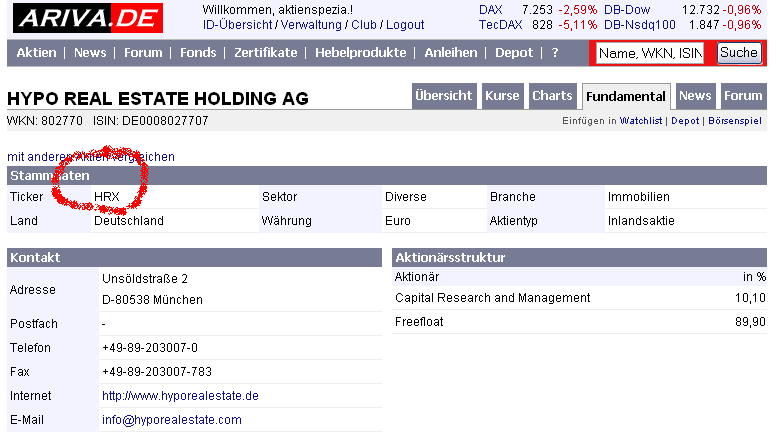
Task: Open the Aktien menu
Action: (x=37, y=53)
